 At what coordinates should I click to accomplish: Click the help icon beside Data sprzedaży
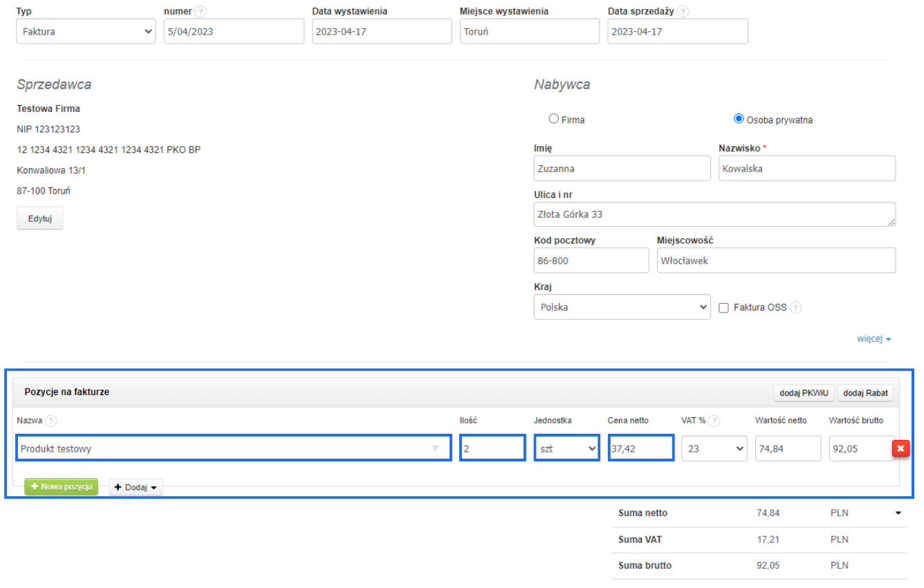tap(683, 12)
